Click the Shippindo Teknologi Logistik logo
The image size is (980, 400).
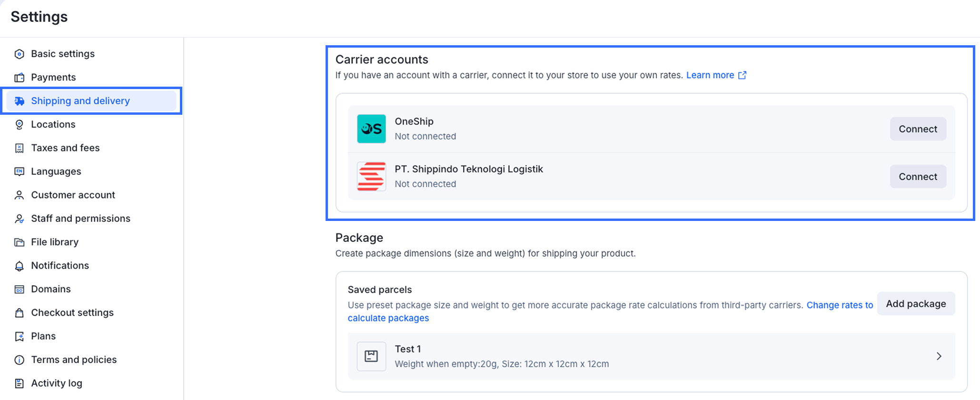pos(371,176)
